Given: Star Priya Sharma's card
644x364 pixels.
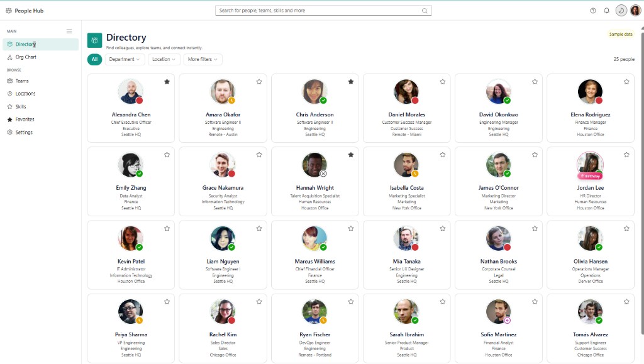Looking at the screenshot, I should click(167, 302).
